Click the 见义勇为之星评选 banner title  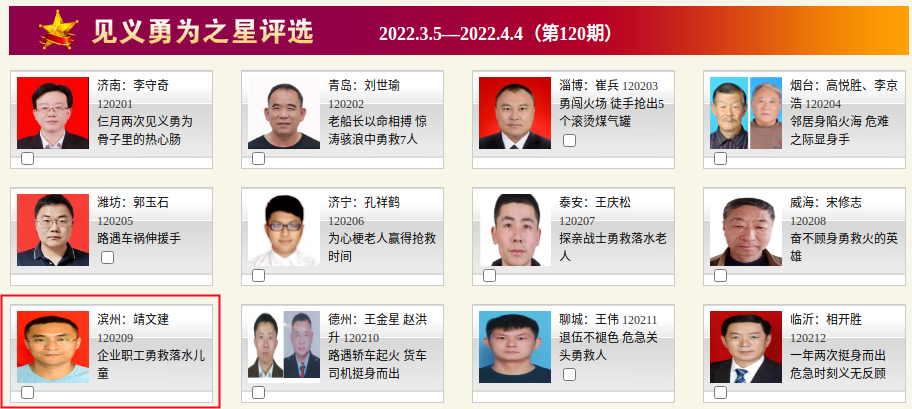pyautogui.click(x=202, y=31)
